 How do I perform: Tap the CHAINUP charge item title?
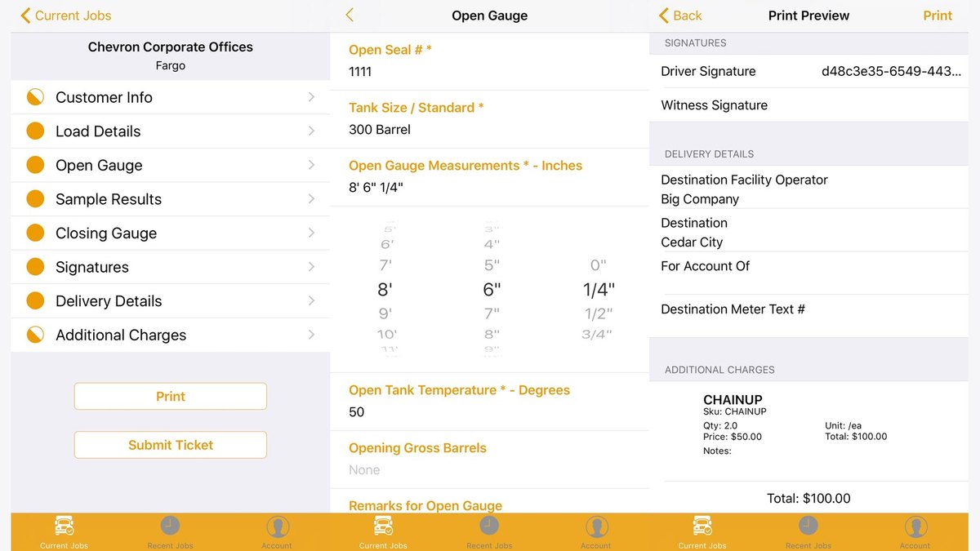(x=733, y=400)
